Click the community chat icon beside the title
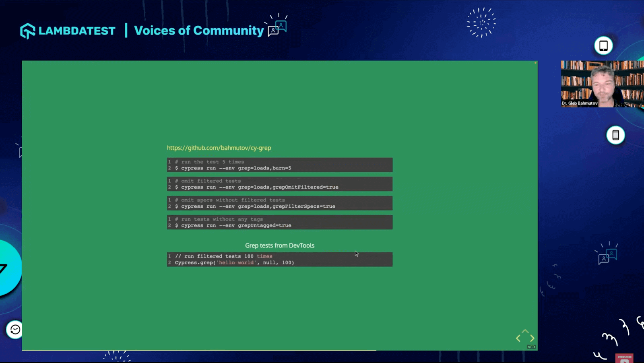644x363 pixels. coord(277,26)
